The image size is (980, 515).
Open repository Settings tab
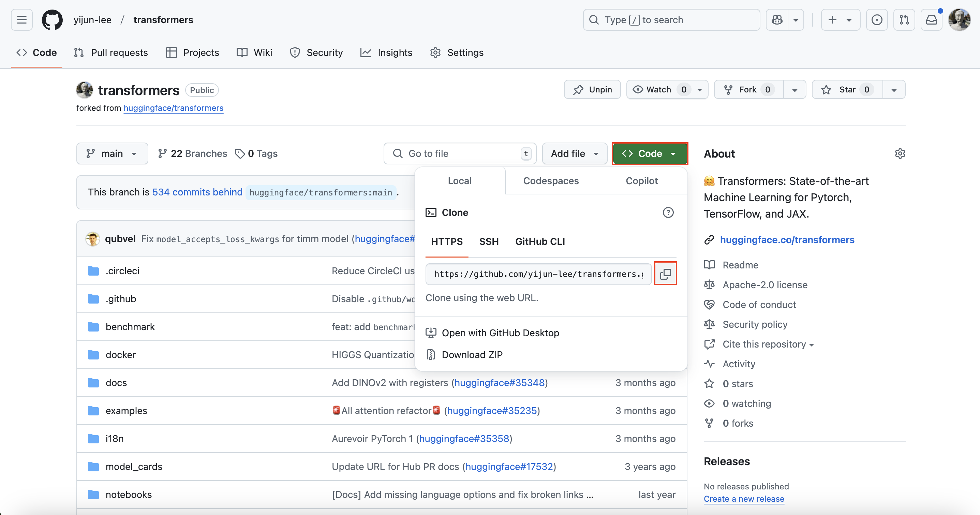pos(457,53)
